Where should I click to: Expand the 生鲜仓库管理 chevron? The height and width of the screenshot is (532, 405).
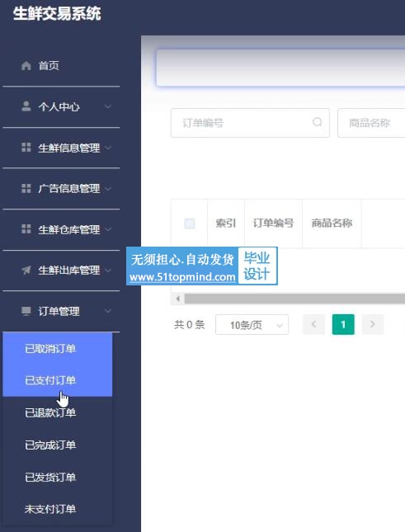pos(108,229)
